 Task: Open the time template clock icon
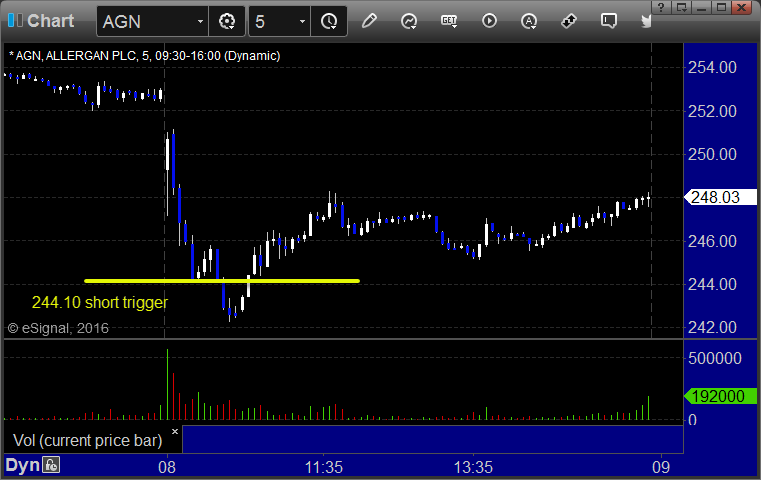(329, 21)
